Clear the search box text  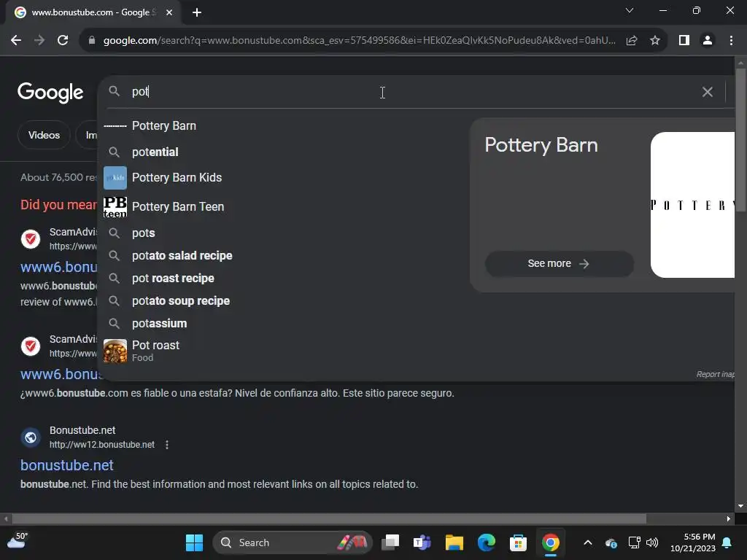[x=708, y=92]
